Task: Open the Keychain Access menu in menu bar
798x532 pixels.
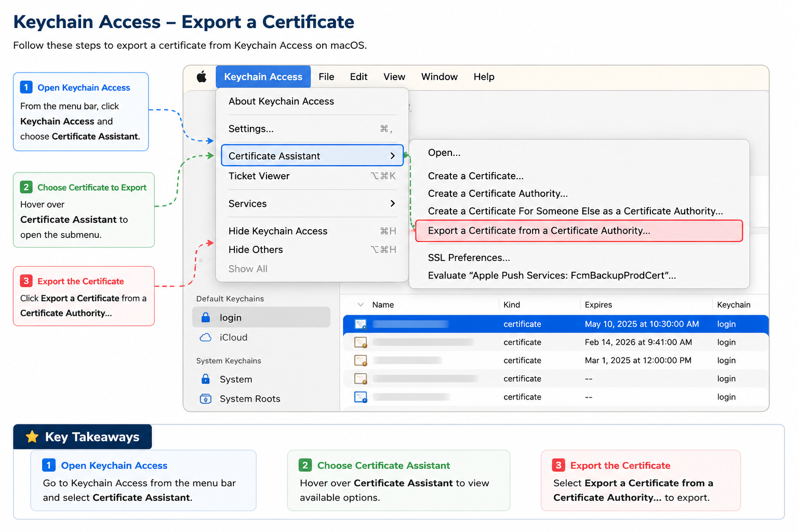Action: pos(263,77)
